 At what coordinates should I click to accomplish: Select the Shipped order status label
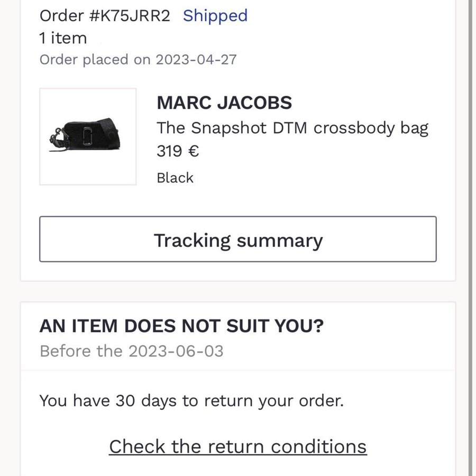click(215, 16)
